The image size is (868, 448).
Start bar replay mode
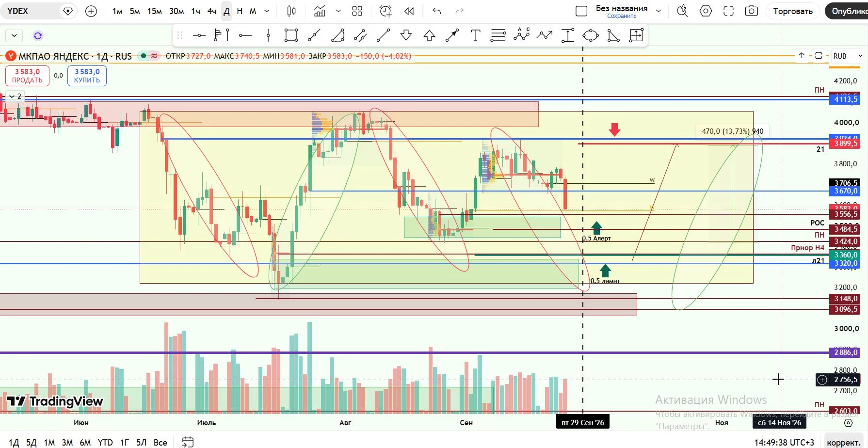pos(409,11)
